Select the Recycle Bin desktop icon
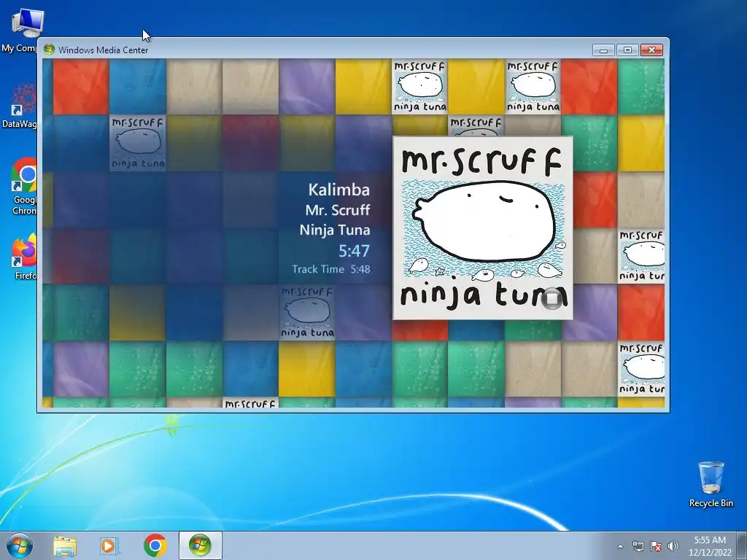 coord(711,484)
